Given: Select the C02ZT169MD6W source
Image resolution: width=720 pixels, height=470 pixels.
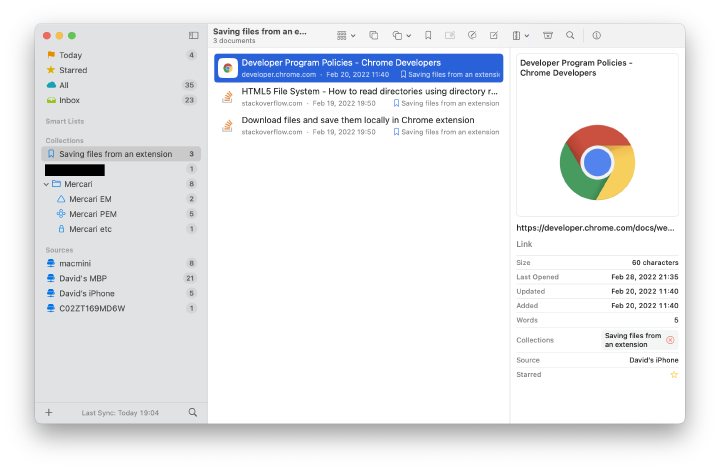Looking at the screenshot, I should pos(121,308).
